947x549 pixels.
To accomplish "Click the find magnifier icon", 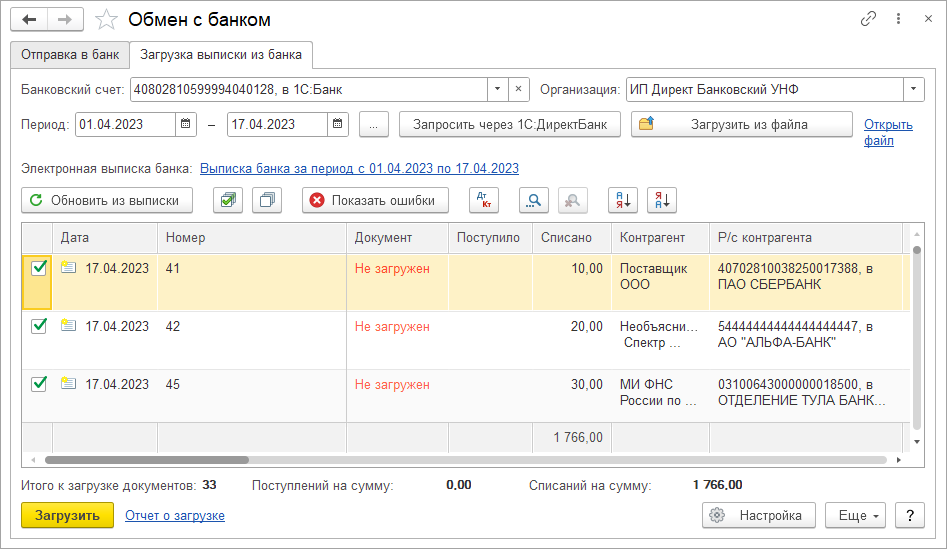I will (x=534, y=200).
